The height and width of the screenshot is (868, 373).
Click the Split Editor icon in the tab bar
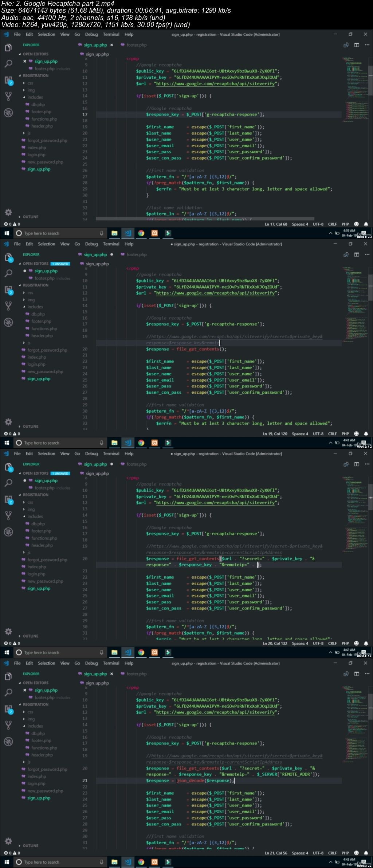357,45
